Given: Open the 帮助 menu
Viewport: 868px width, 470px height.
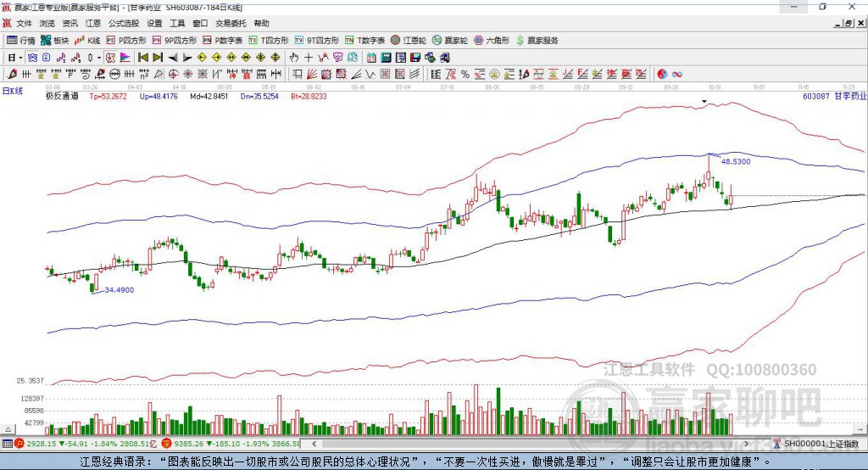Looking at the screenshot, I should coord(261,23).
